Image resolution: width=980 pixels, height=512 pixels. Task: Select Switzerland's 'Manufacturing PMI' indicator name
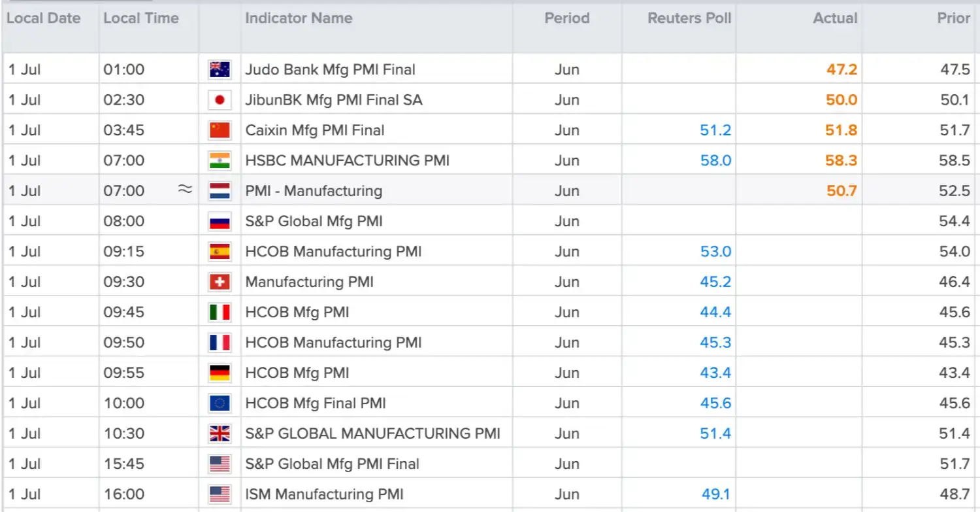click(x=309, y=282)
